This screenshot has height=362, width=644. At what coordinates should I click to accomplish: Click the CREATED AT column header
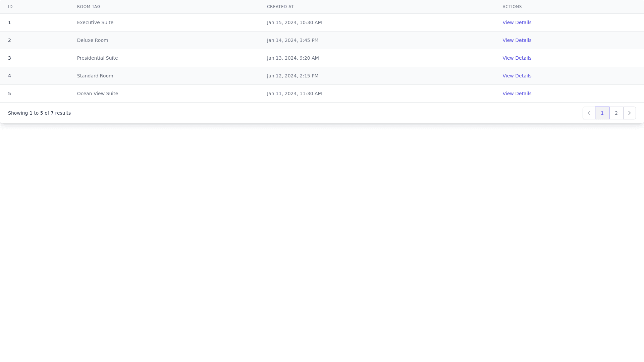(x=280, y=6)
